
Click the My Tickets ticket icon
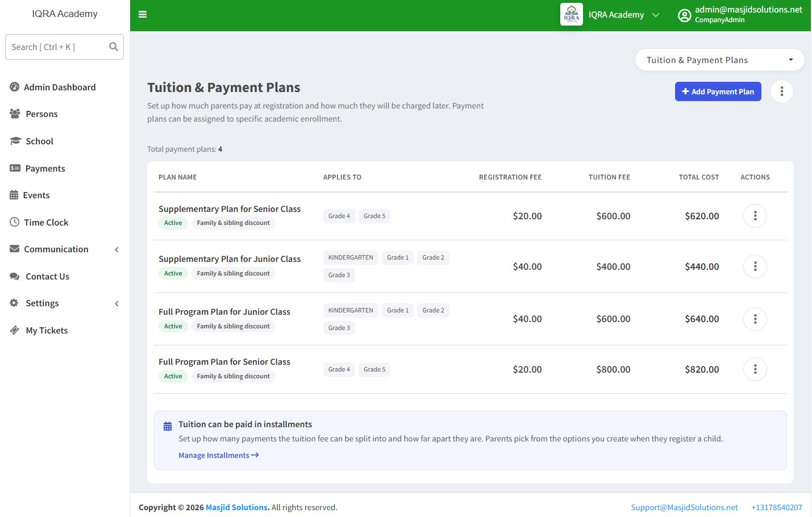(x=15, y=330)
